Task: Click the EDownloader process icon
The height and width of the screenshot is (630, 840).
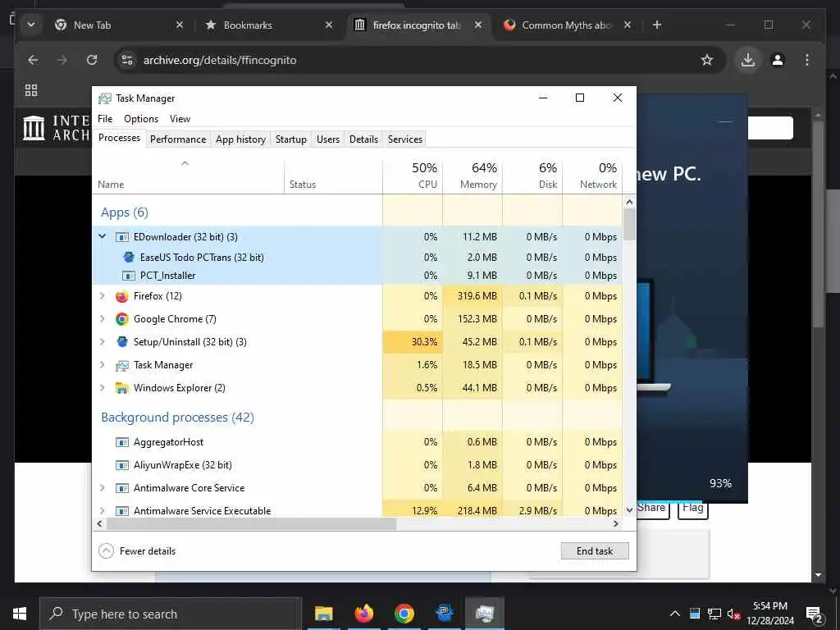Action: [x=122, y=237]
